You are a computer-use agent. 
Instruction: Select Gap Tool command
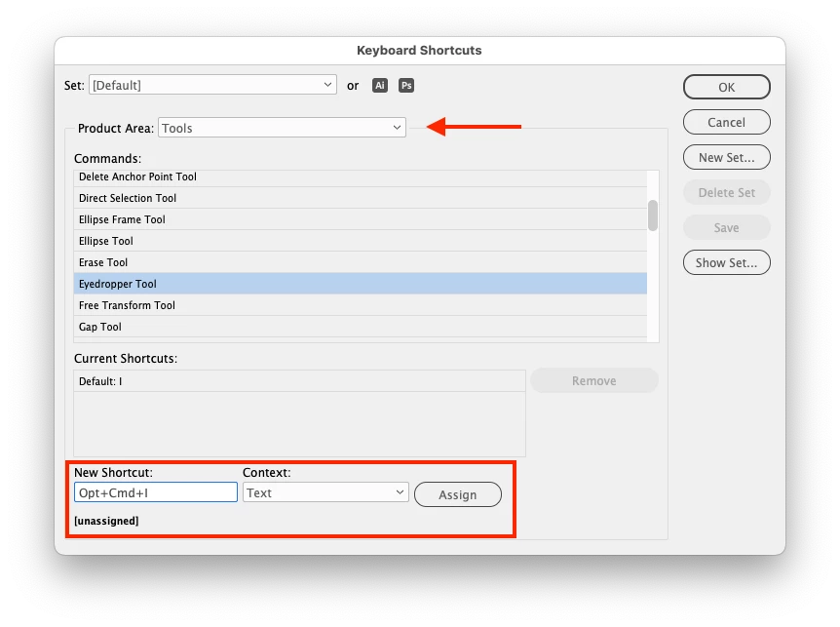pos(360,327)
